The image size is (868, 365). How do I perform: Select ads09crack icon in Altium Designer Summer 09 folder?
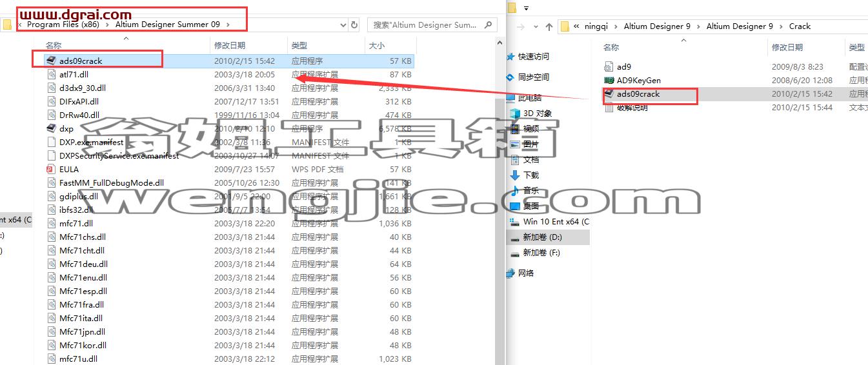[52, 61]
